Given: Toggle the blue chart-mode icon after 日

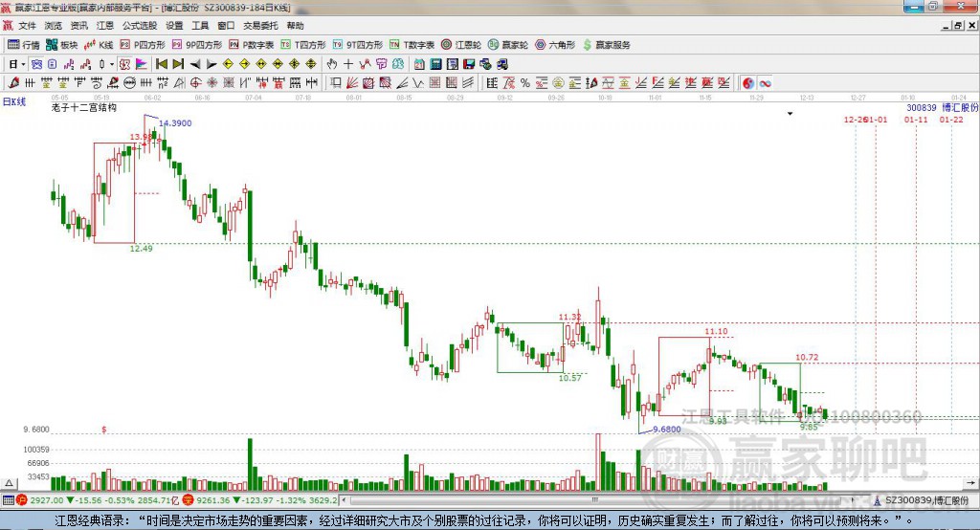Looking at the screenshot, I should 36,64.
